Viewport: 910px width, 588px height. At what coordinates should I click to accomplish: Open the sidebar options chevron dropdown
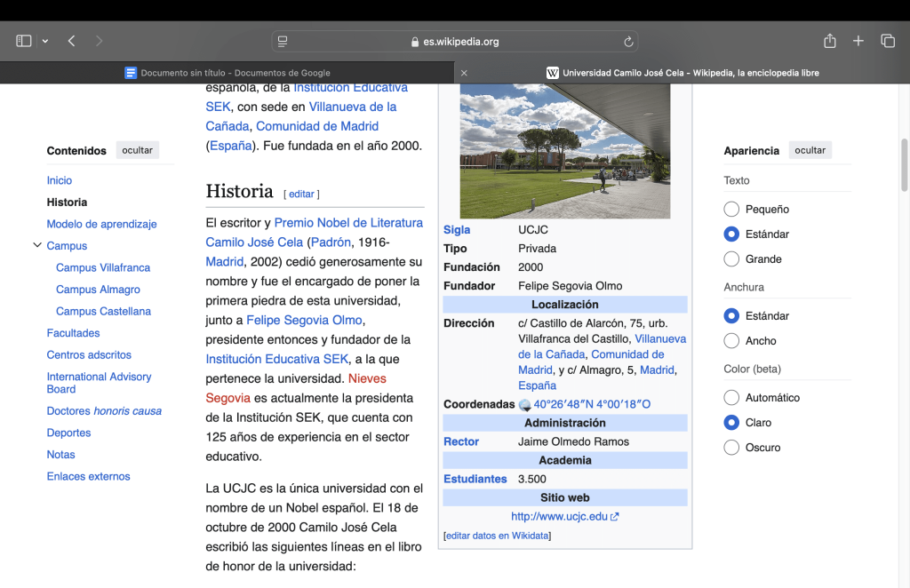[x=45, y=41]
